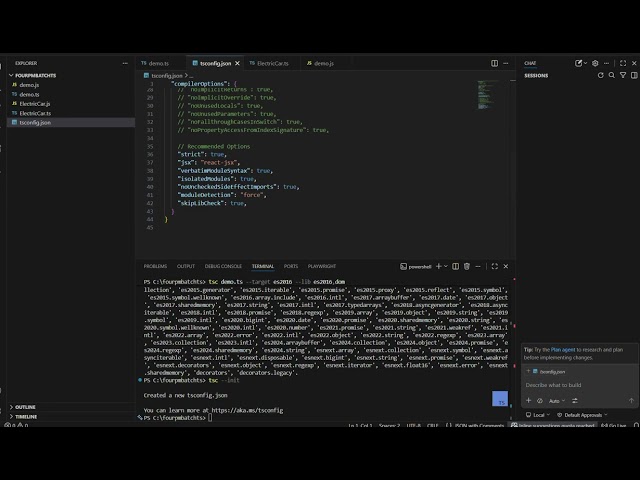Click the "strict" option line
This screenshot has height=480, width=640.
[202, 154]
